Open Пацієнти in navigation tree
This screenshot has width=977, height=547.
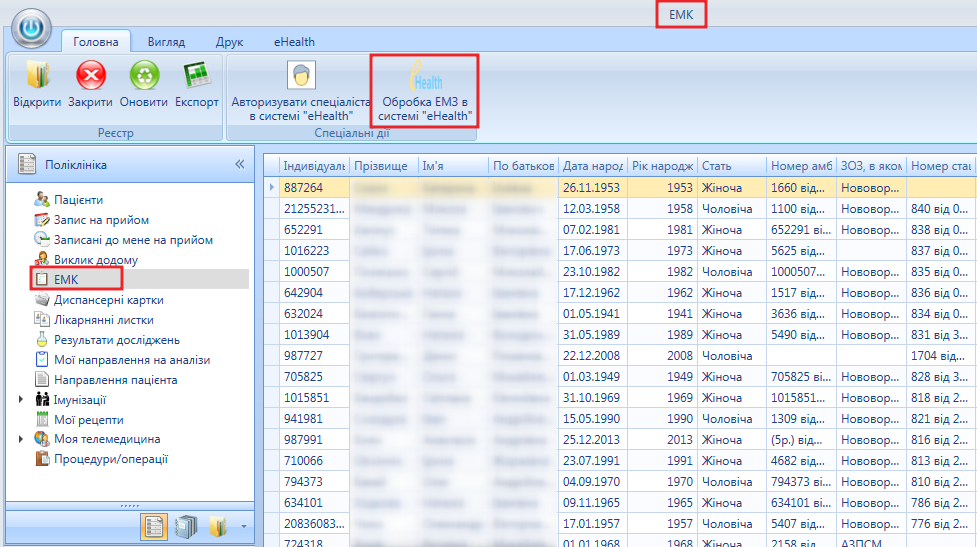(x=79, y=199)
